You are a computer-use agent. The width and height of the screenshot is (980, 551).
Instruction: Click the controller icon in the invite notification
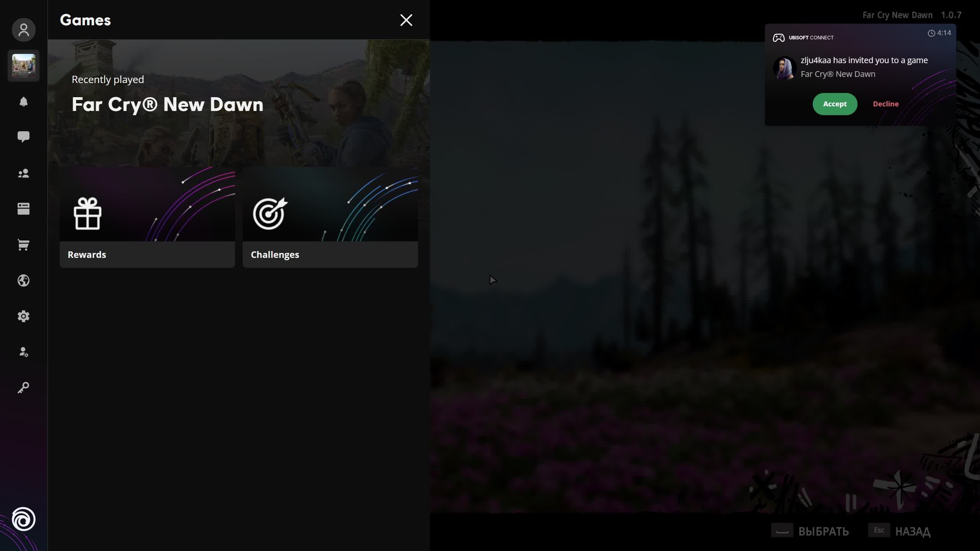[779, 37]
